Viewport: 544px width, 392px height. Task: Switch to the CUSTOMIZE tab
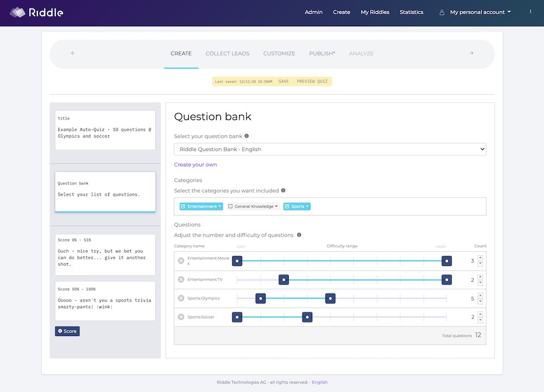(x=279, y=53)
